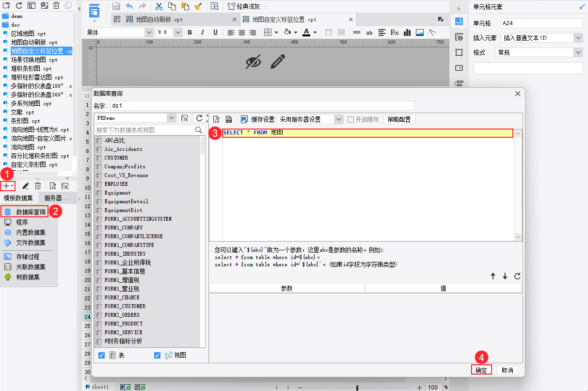Click the 单元格 A24 field
The width and height of the screenshot is (588, 391).
coord(542,23)
